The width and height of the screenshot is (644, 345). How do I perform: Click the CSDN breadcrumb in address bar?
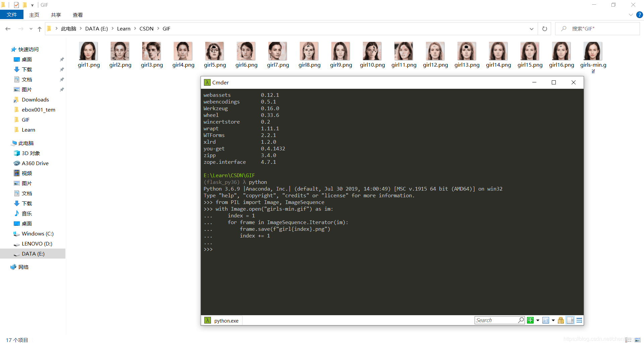click(146, 29)
